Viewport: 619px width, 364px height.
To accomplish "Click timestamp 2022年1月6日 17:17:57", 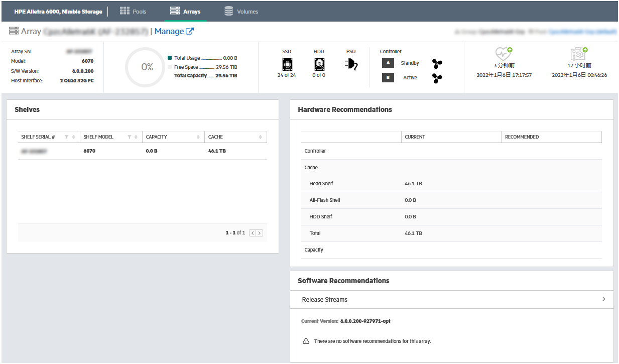I will tap(504, 75).
